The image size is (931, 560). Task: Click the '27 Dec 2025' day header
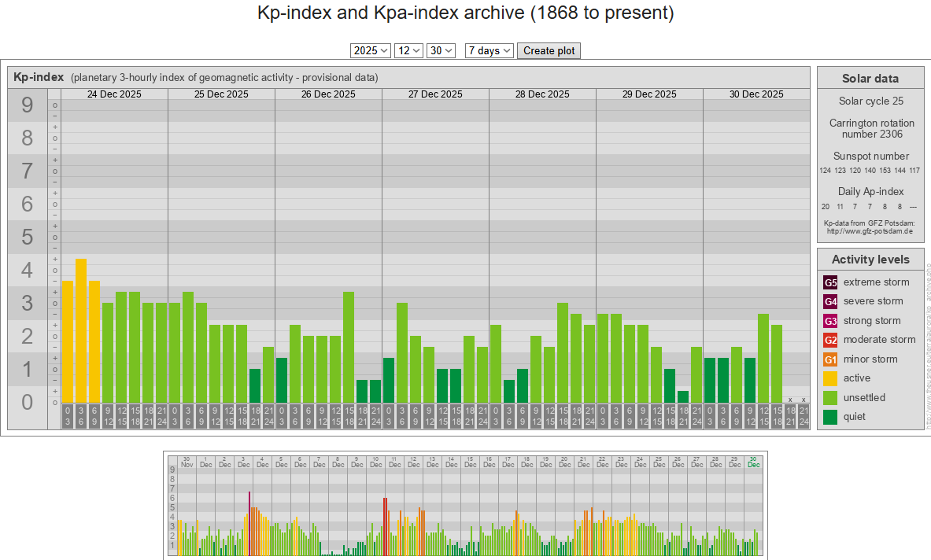pyautogui.click(x=435, y=94)
